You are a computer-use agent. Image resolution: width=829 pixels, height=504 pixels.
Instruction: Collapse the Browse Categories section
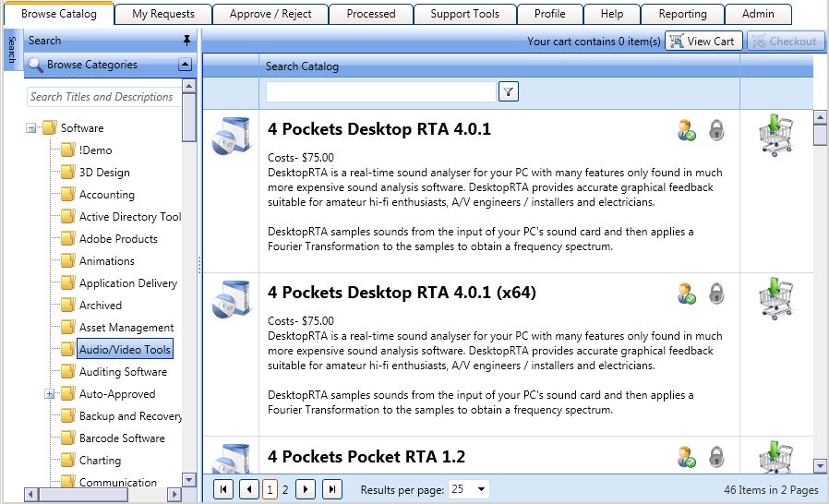(185, 65)
